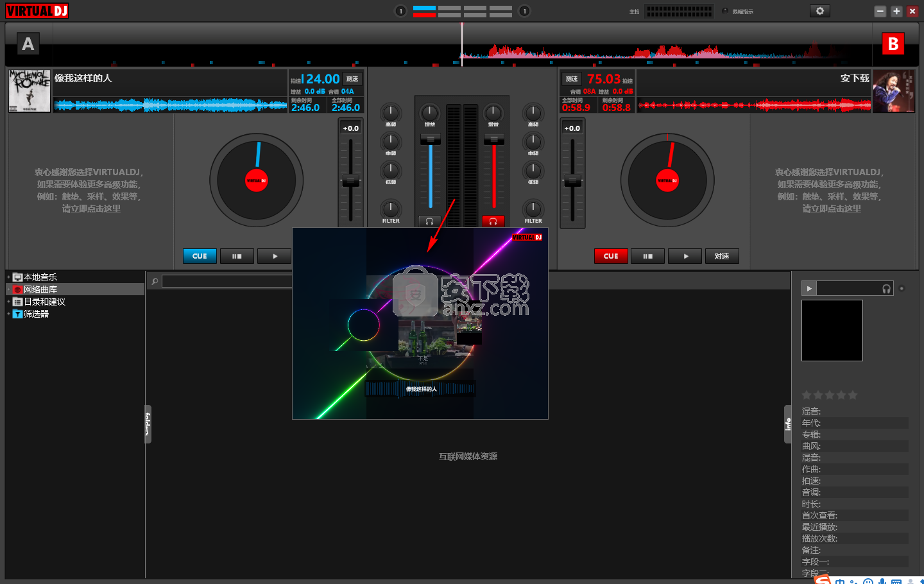Select the deck B badge
This screenshot has height=584, width=924.
893,44
